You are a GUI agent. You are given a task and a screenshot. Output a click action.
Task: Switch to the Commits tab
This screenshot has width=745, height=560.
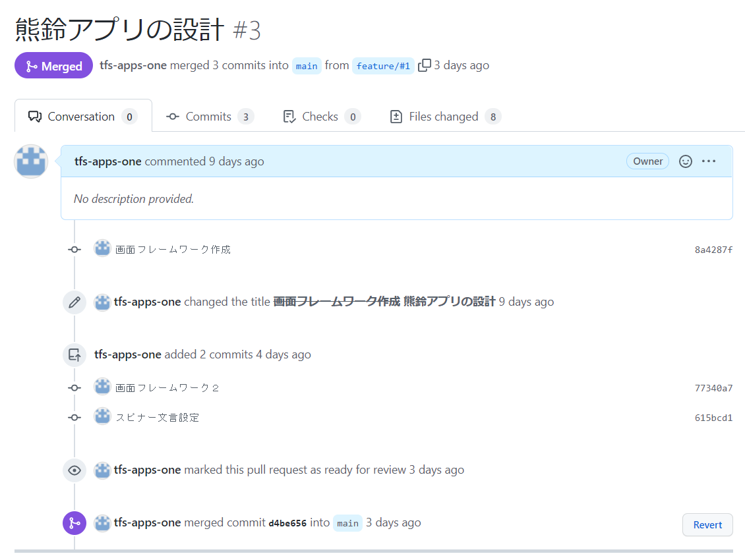point(210,117)
